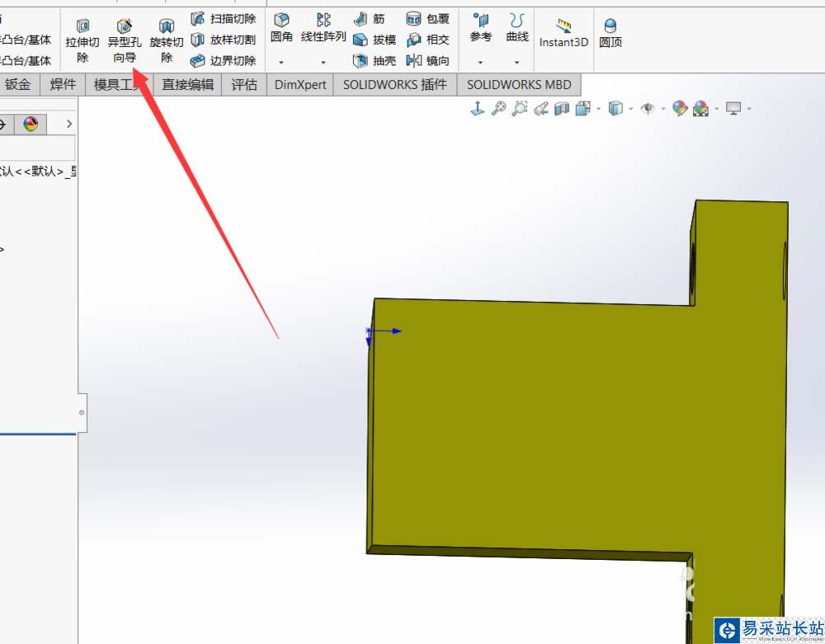The image size is (825, 644).
Task: Choose the Lofted Cut (放样切割) tool
Action: pyautogui.click(x=223, y=40)
